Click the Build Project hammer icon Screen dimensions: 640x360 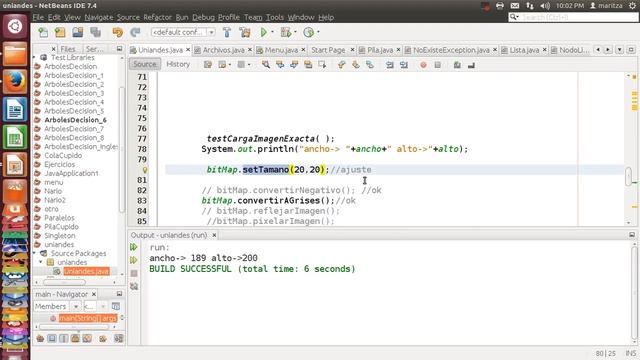point(227,32)
